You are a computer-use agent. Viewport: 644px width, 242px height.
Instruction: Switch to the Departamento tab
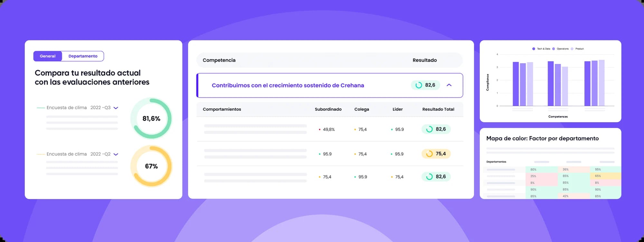pyautogui.click(x=83, y=56)
